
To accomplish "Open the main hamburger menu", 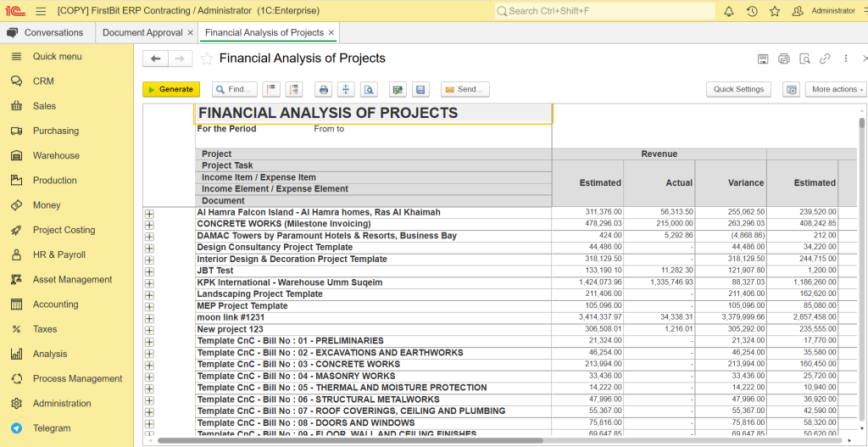I will click(41, 11).
